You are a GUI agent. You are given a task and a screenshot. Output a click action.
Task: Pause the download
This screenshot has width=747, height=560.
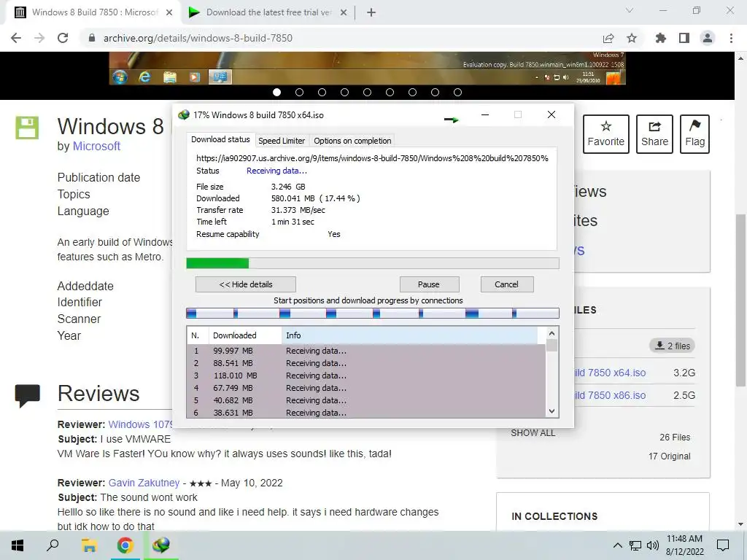(429, 284)
